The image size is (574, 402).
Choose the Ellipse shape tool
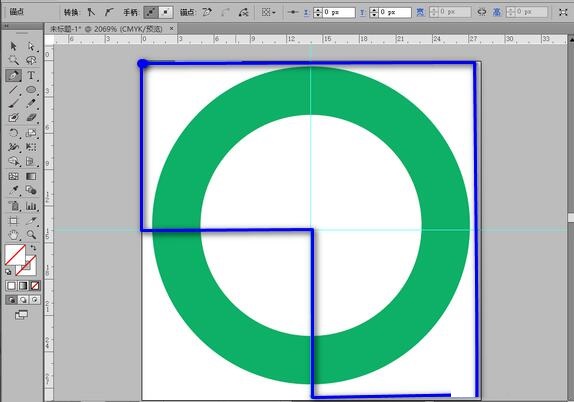(31, 90)
